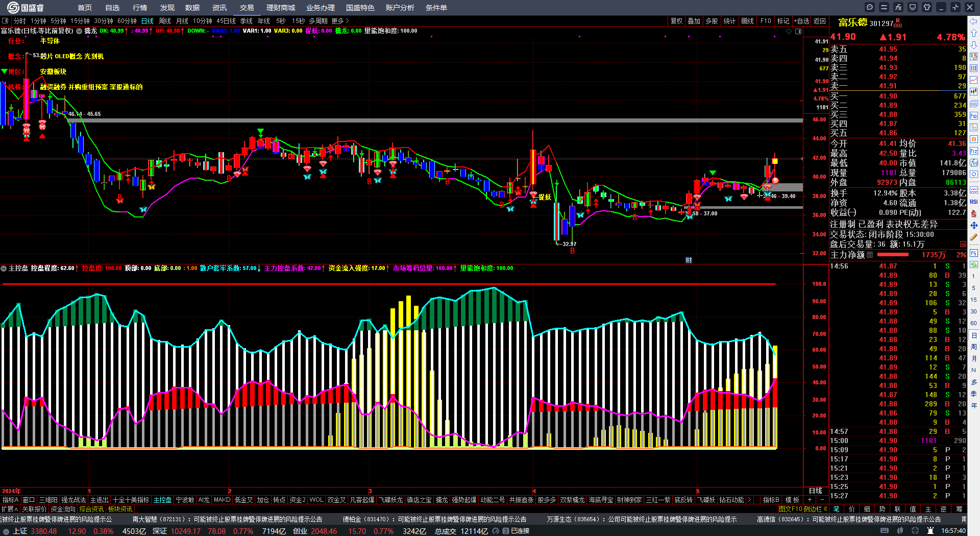The image size is (980, 536).
Task: Open the 指标A indicator group menu
Action: (x=10, y=500)
